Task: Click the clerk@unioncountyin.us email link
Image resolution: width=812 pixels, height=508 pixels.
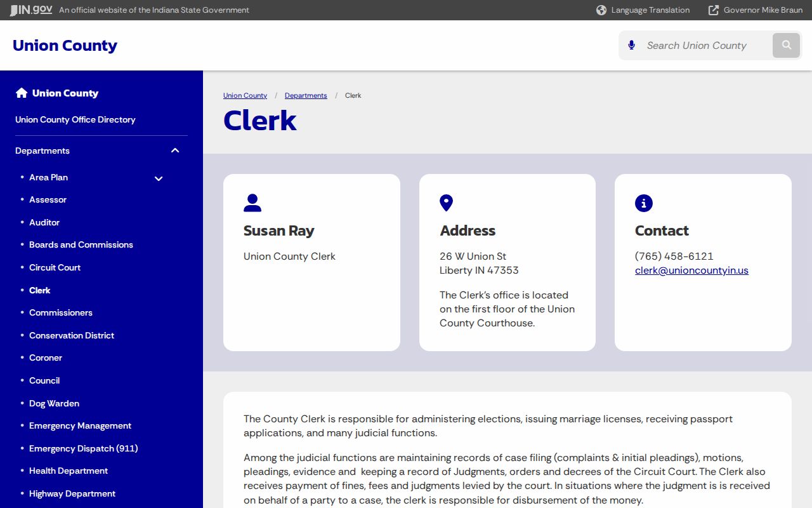Action: click(x=691, y=271)
